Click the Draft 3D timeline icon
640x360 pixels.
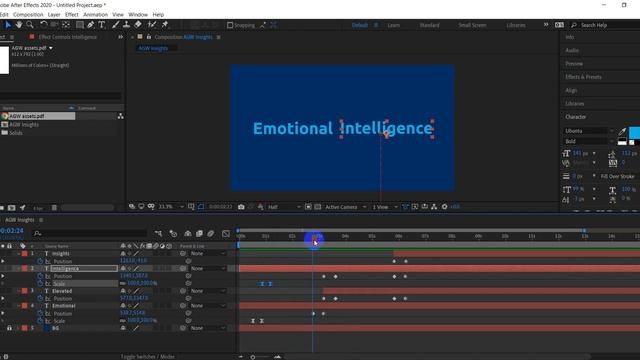pyautogui.click(x=173, y=233)
